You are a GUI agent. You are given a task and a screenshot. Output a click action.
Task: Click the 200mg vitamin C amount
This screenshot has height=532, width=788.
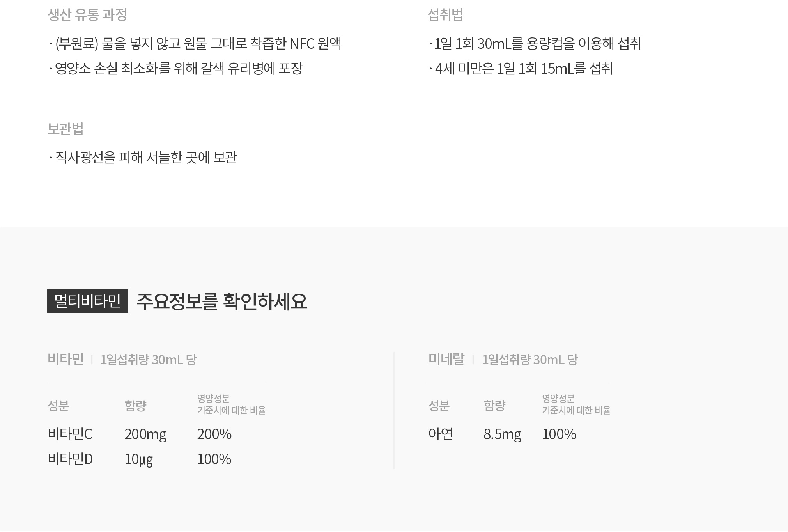145,434
